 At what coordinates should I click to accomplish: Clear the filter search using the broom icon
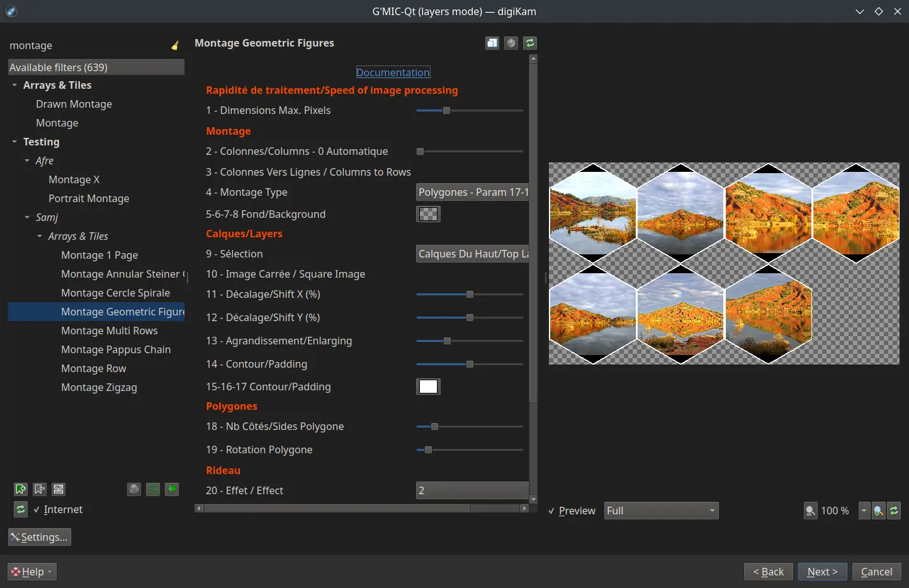[x=175, y=45]
